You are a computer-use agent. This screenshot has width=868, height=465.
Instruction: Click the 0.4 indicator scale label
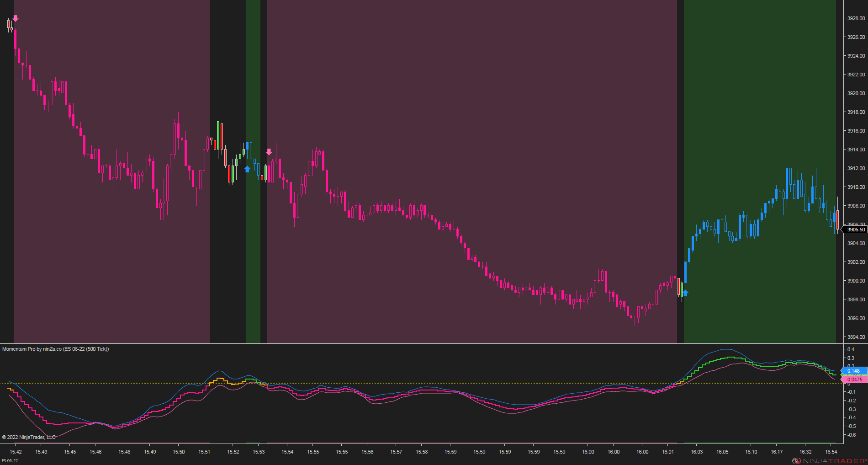coord(851,349)
